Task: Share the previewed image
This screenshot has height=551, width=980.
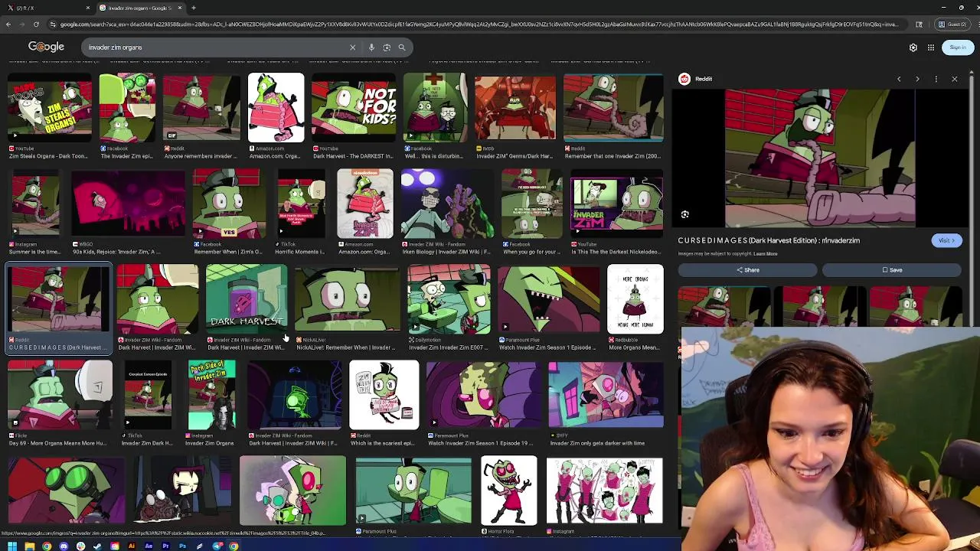Action: pos(748,270)
